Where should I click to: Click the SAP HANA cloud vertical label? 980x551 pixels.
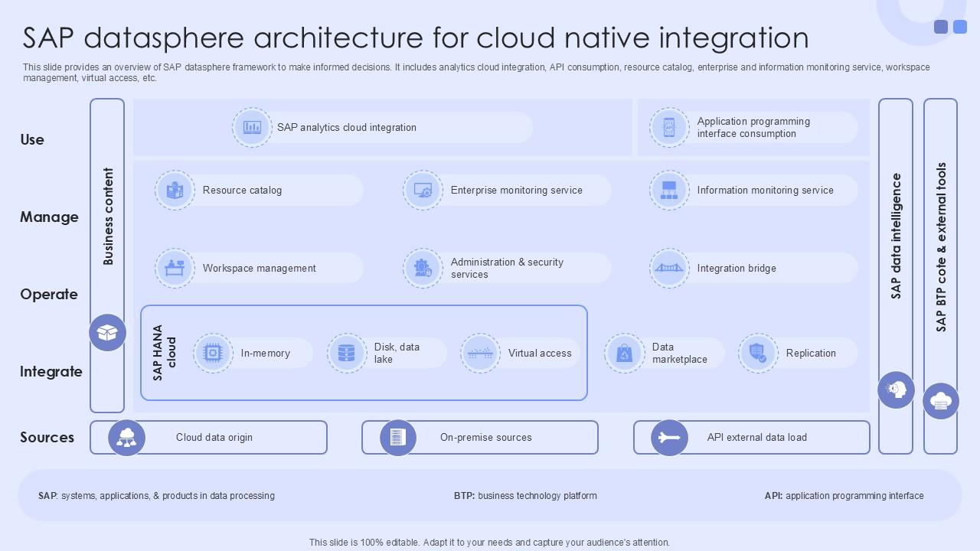[164, 353]
